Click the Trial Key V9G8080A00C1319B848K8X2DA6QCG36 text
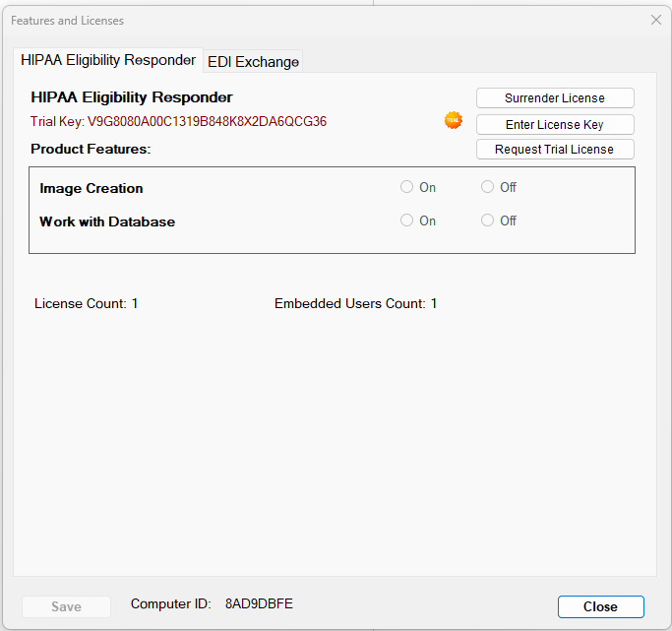The image size is (672, 631). [178, 121]
